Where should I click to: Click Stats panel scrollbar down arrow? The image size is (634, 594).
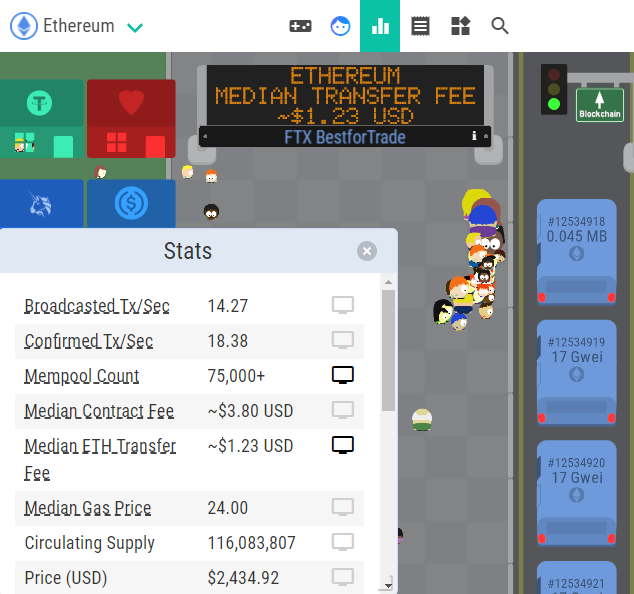(388, 585)
